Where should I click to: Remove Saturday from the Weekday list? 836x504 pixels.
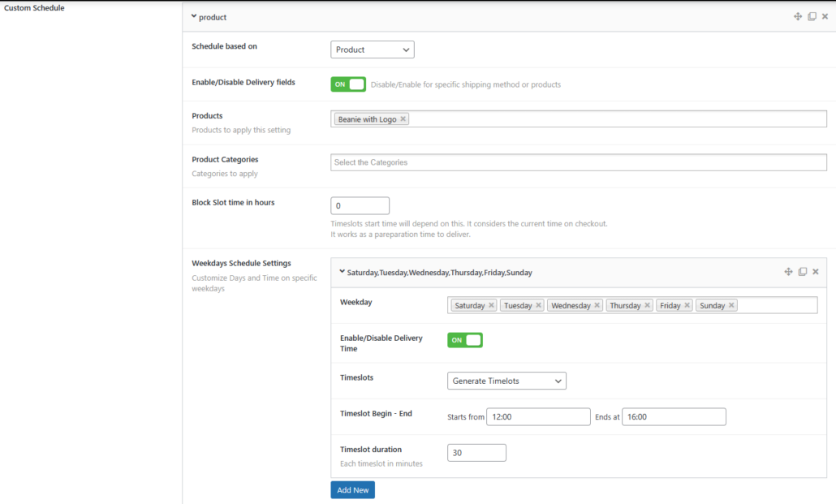click(492, 304)
